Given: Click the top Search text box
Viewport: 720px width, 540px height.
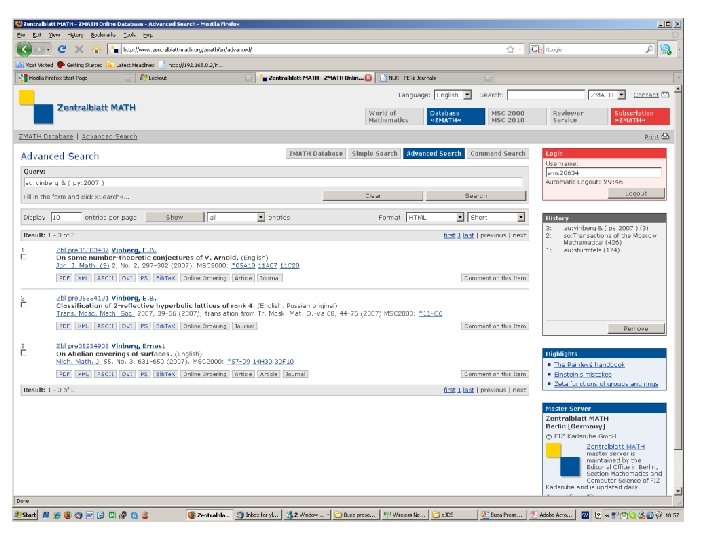Looking at the screenshot, I should [x=546, y=95].
